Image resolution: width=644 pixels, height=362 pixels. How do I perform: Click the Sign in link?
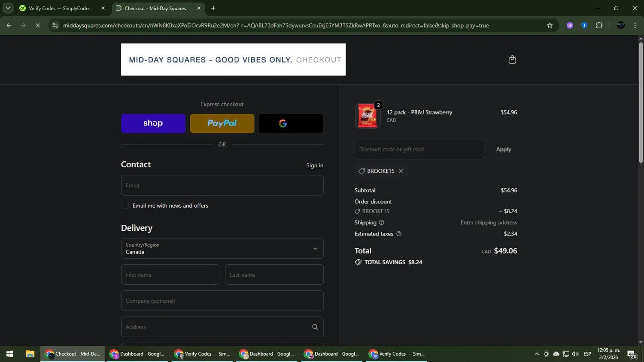(x=314, y=166)
